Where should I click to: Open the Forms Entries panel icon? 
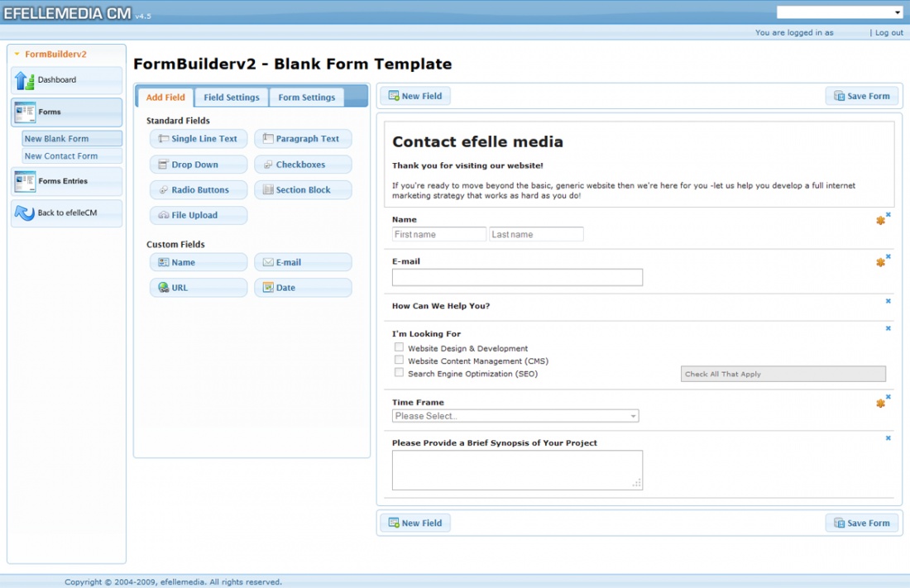click(24, 181)
